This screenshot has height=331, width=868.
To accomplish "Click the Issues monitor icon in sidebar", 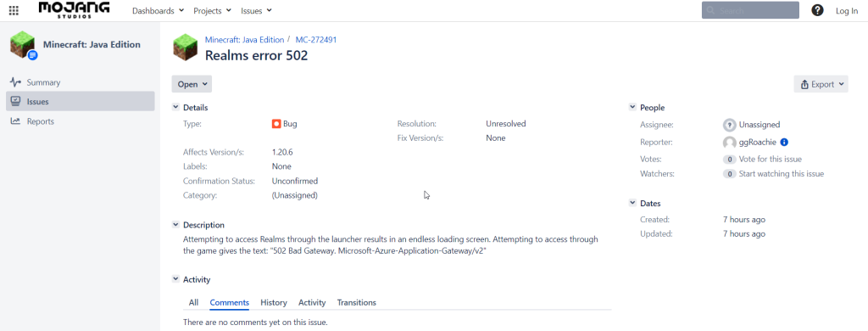I will point(15,102).
